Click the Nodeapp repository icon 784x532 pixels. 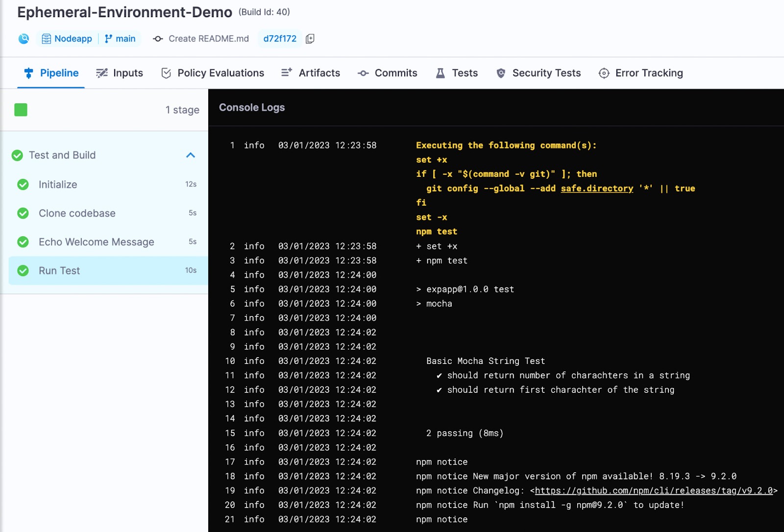[46, 39]
